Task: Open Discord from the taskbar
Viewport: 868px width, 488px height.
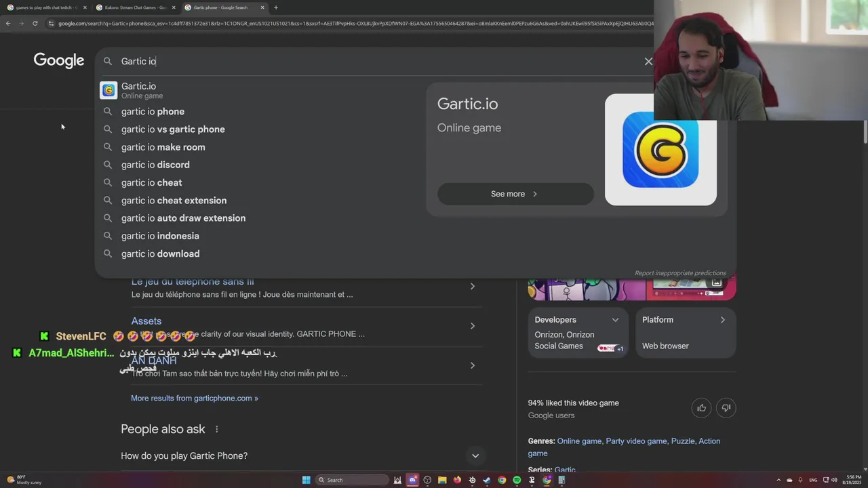Action: [x=412, y=480]
